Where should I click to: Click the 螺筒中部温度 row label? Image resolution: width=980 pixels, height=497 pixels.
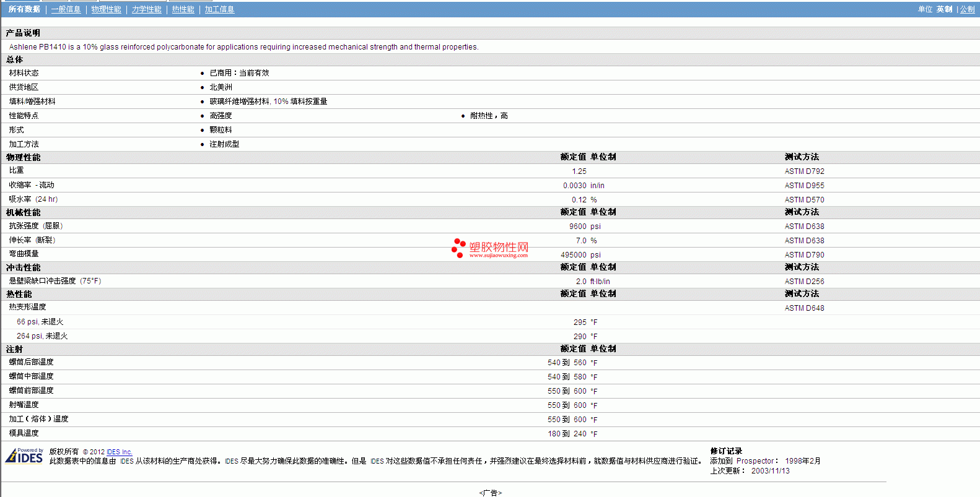[31, 376]
